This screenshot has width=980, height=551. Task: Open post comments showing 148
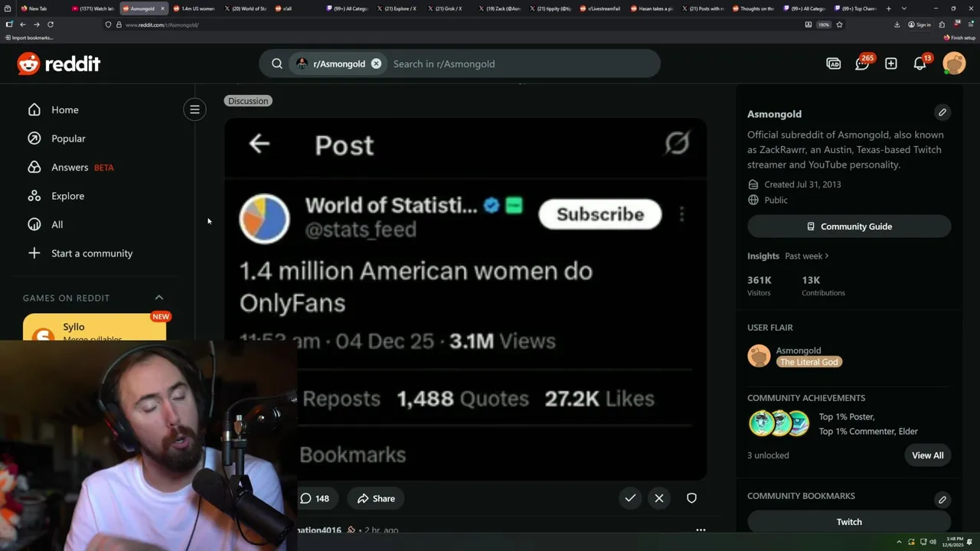click(x=315, y=498)
